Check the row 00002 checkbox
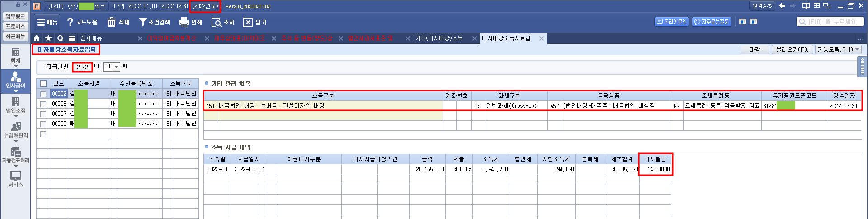 tap(43, 94)
